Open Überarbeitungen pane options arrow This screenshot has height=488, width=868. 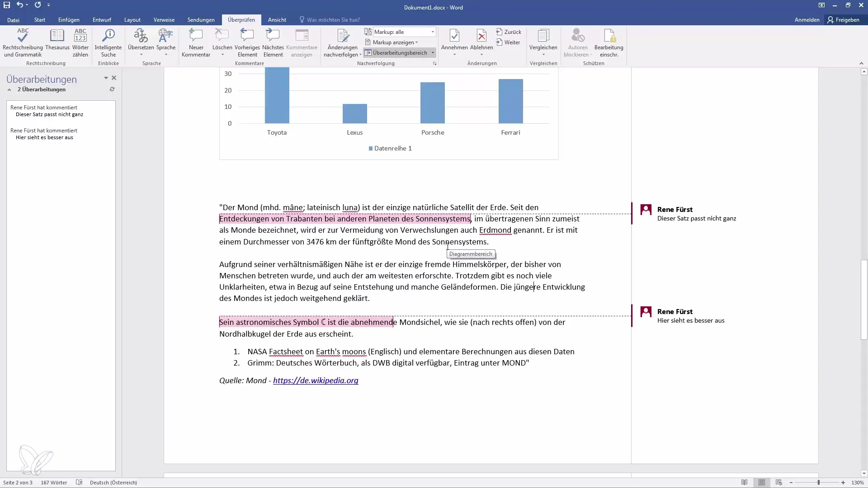click(106, 78)
